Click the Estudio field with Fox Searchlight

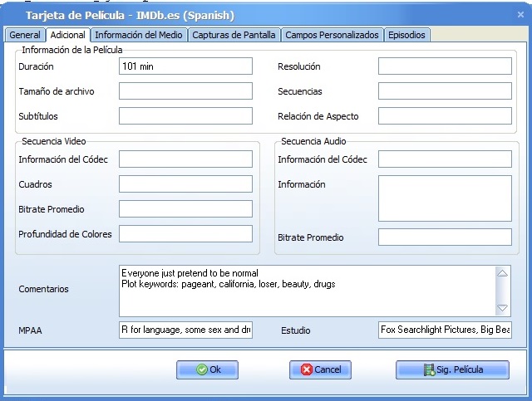[445, 330]
